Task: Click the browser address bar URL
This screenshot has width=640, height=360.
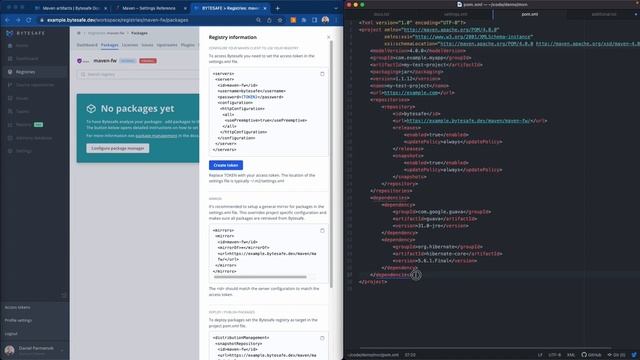Action: tap(118, 20)
